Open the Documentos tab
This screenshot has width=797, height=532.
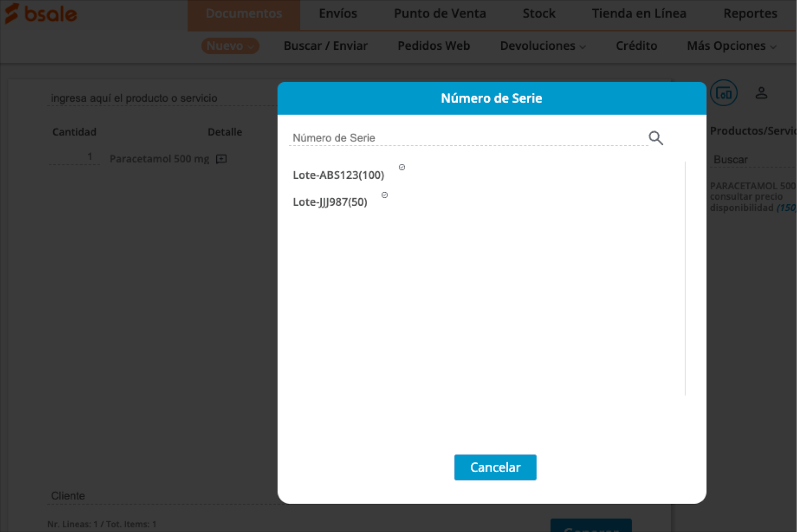tap(244, 14)
